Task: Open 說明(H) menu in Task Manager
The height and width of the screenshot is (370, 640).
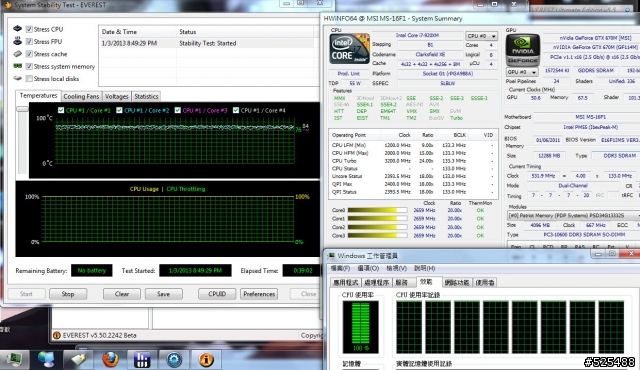Action: (x=424, y=268)
